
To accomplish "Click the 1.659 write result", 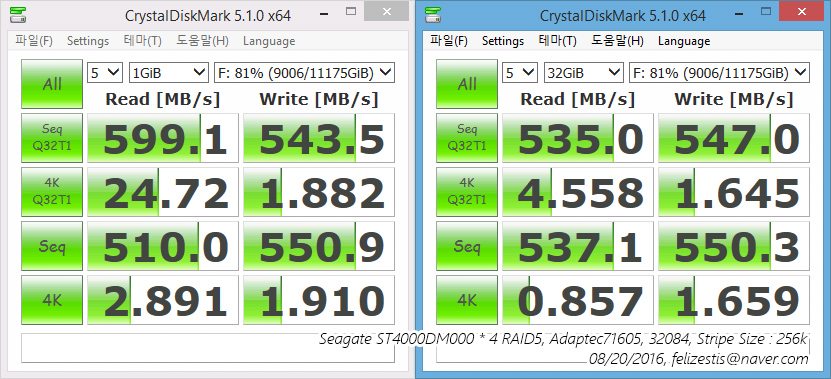I will point(734,301).
